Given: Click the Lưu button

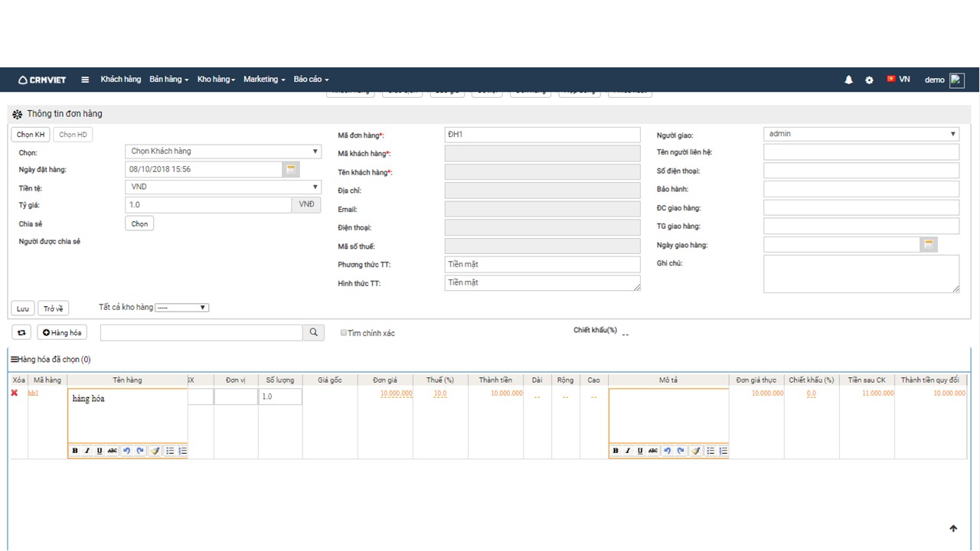Looking at the screenshot, I should (22, 308).
